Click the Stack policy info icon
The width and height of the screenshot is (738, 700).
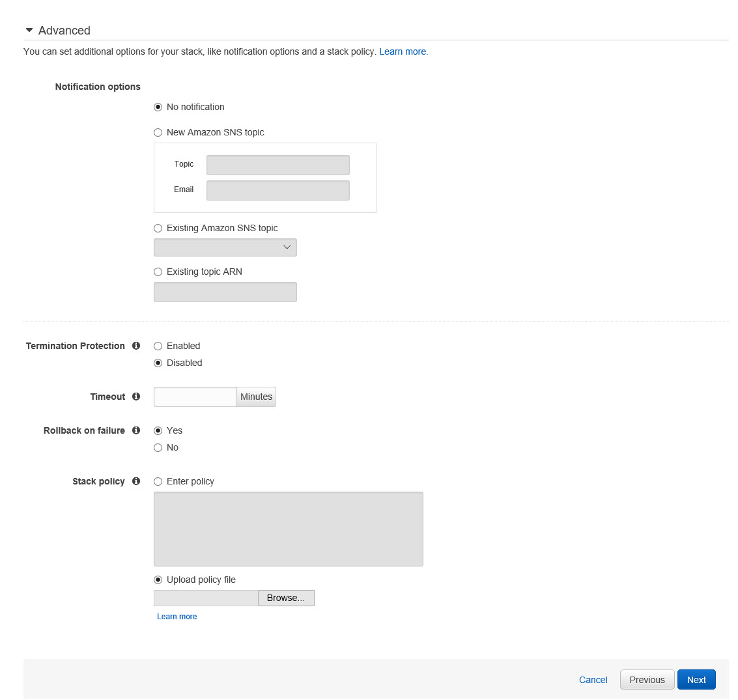[136, 481]
